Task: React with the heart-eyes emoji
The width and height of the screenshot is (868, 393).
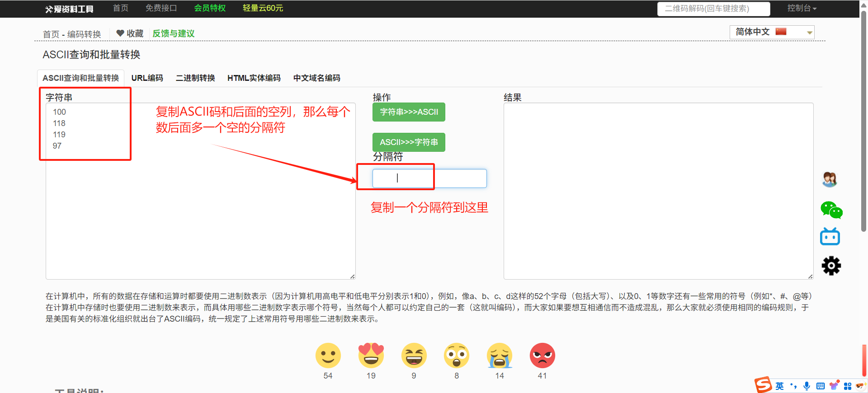Action: (x=371, y=356)
